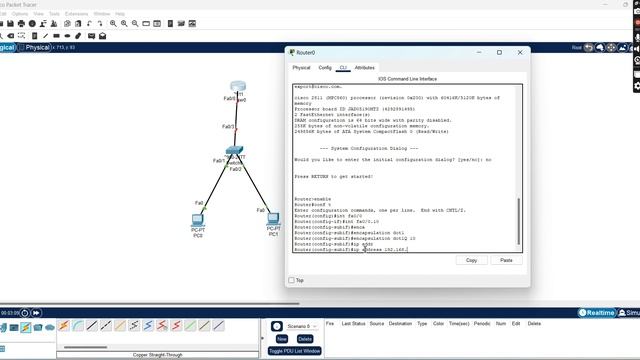The image size is (640, 360).
Task: Click Toggle PDU List Window button
Action: (295, 351)
